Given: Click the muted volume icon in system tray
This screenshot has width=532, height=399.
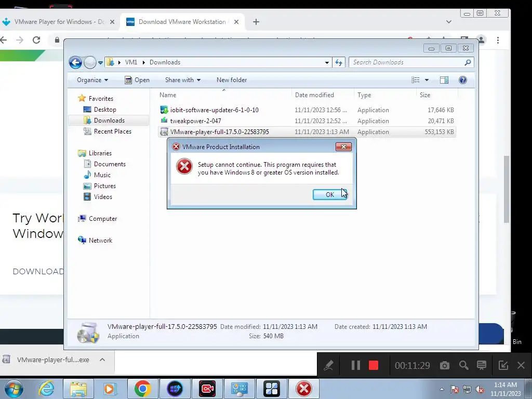Looking at the screenshot, I should point(480,390).
